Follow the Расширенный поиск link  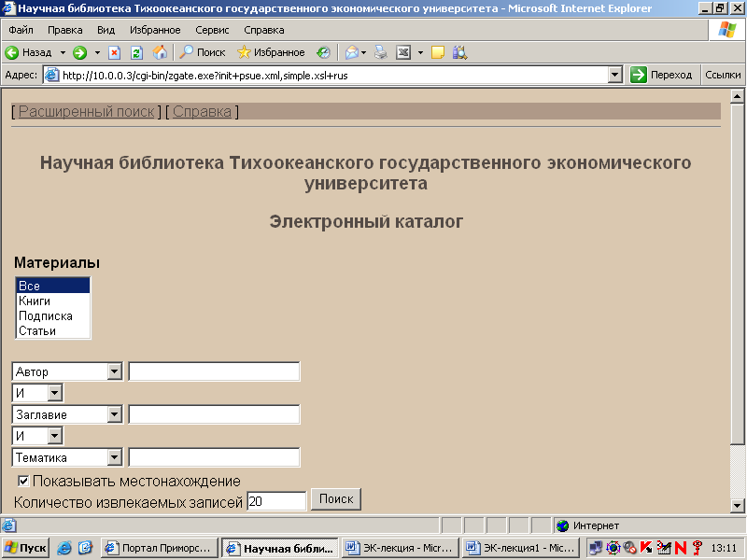[86, 111]
